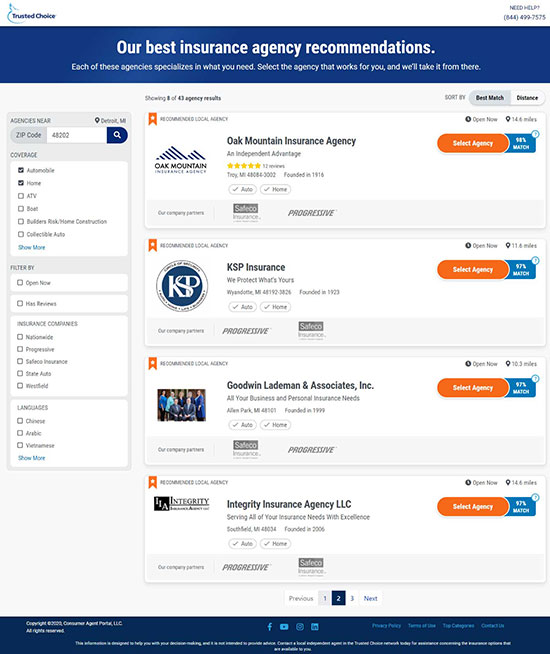Call the (844) 499-7575 help number
The height and width of the screenshot is (654, 550).
click(x=524, y=17)
